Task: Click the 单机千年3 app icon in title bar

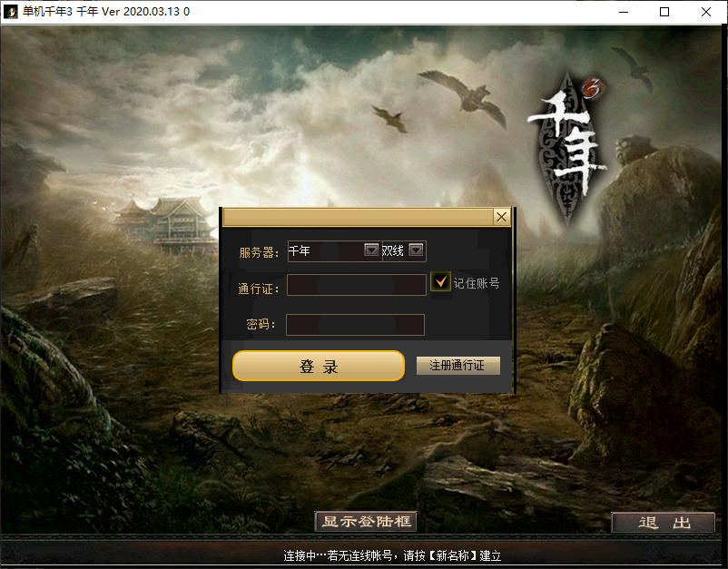Action: point(12,12)
